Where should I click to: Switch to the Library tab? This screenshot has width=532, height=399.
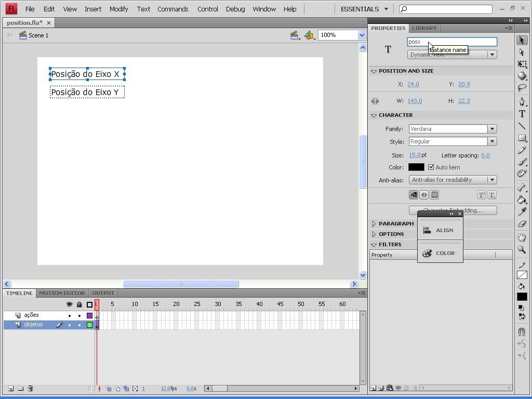424,28
